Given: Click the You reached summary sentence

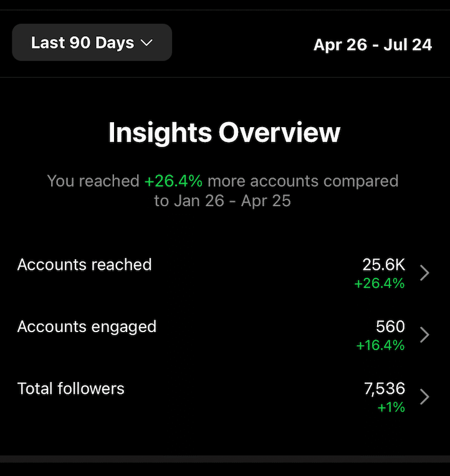Looking at the screenshot, I should (223, 191).
